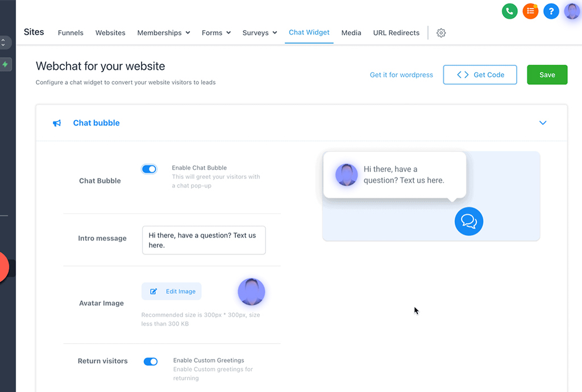582x392 pixels.
Task: Open the Sites settings gear icon
Action: click(441, 33)
